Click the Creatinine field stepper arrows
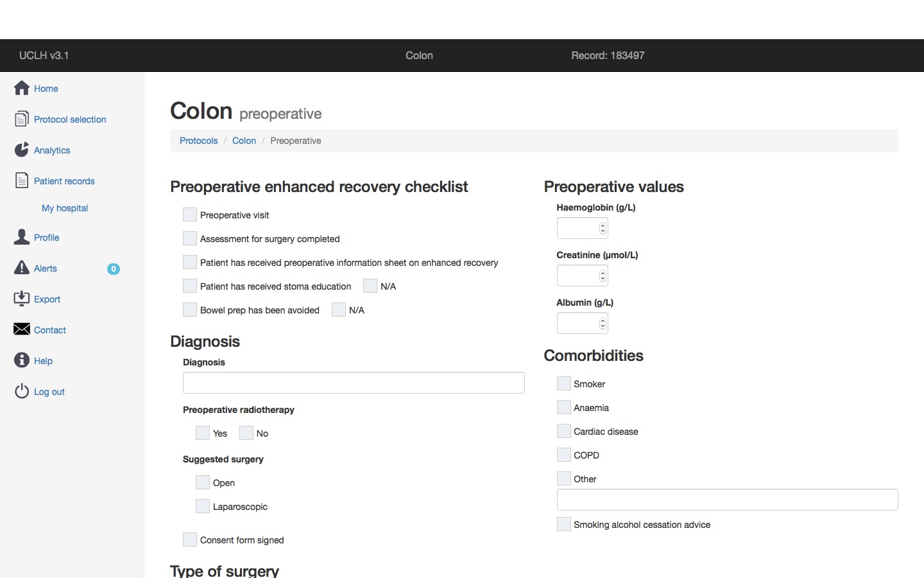 point(603,276)
